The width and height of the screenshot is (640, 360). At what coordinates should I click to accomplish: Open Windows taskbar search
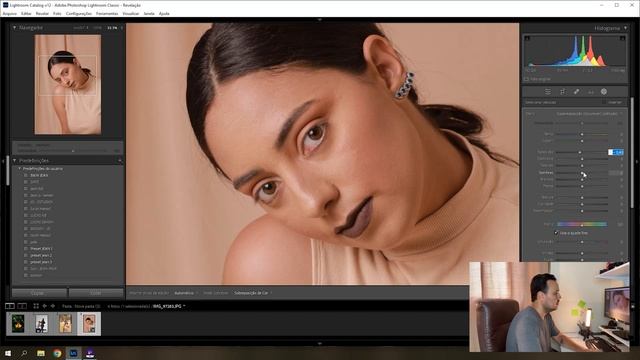pos(24,353)
